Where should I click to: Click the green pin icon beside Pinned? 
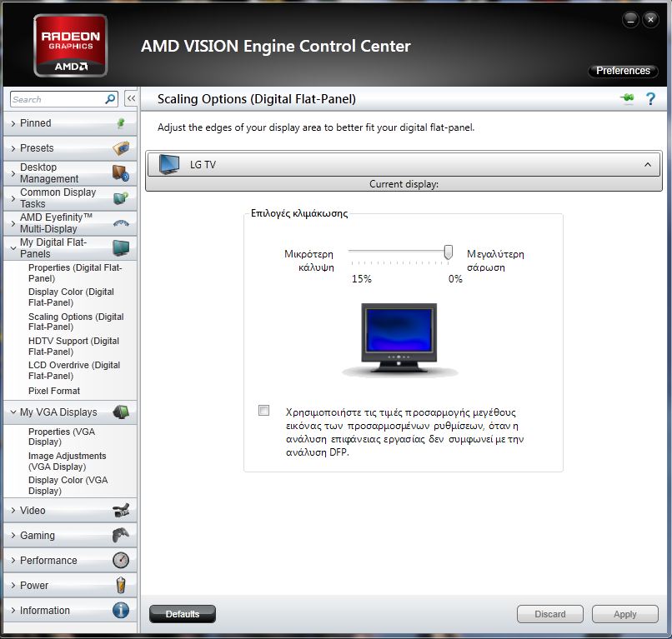121,123
